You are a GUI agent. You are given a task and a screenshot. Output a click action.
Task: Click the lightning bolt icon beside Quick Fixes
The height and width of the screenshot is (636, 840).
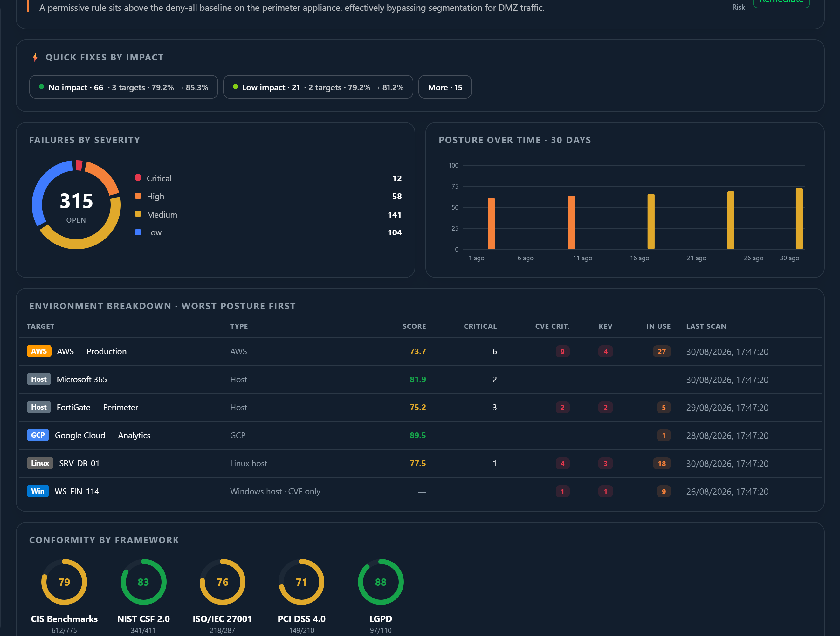(x=35, y=57)
